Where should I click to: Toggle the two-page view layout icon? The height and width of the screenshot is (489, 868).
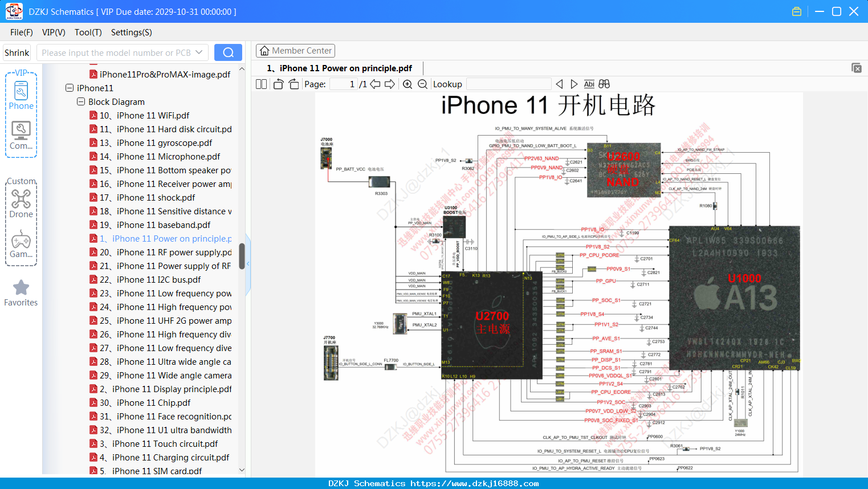click(261, 84)
